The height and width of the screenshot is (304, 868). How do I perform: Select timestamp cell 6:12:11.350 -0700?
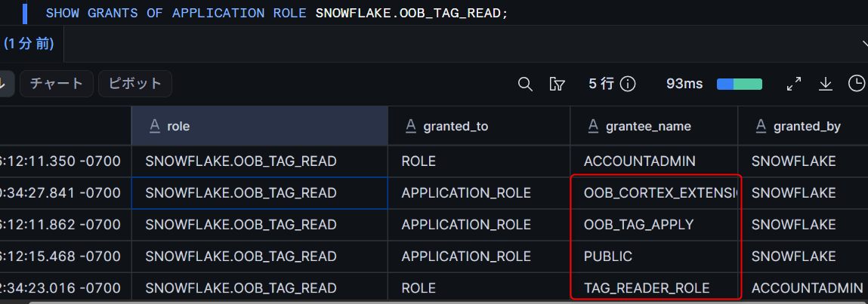65,161
